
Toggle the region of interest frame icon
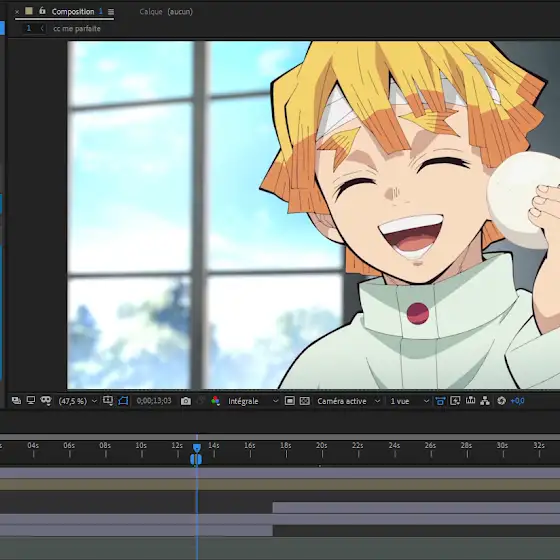pyautogui.click(x=290, y=401)
